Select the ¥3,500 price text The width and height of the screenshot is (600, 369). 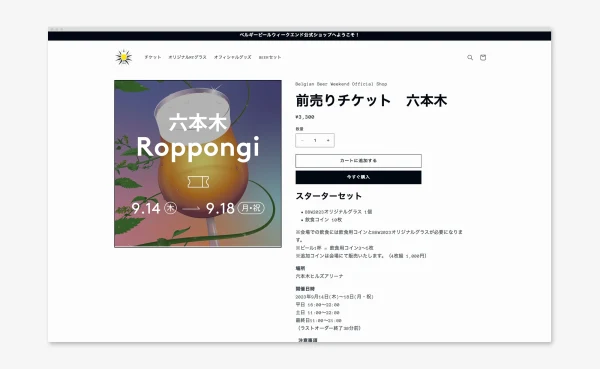305,117
